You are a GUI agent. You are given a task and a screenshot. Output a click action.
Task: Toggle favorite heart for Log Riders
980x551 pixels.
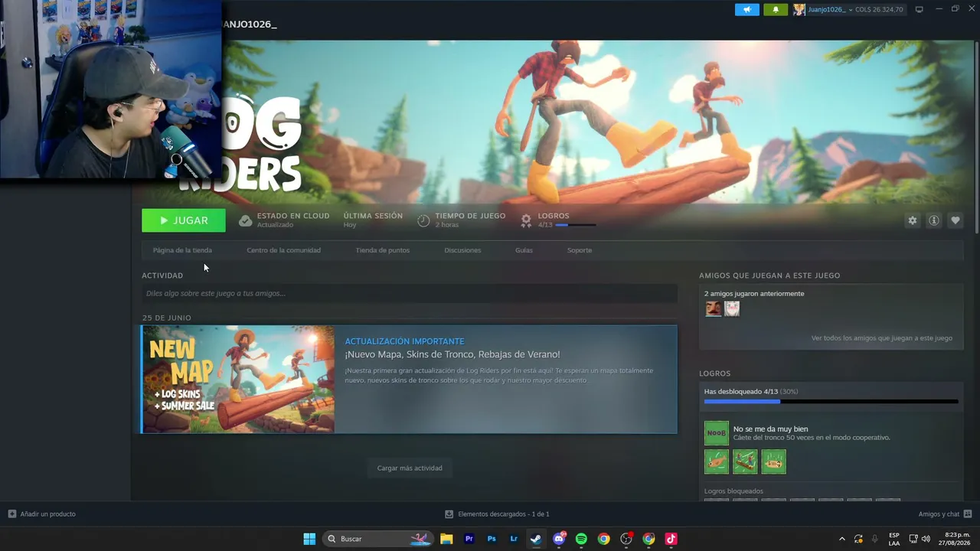coord(955,220)
